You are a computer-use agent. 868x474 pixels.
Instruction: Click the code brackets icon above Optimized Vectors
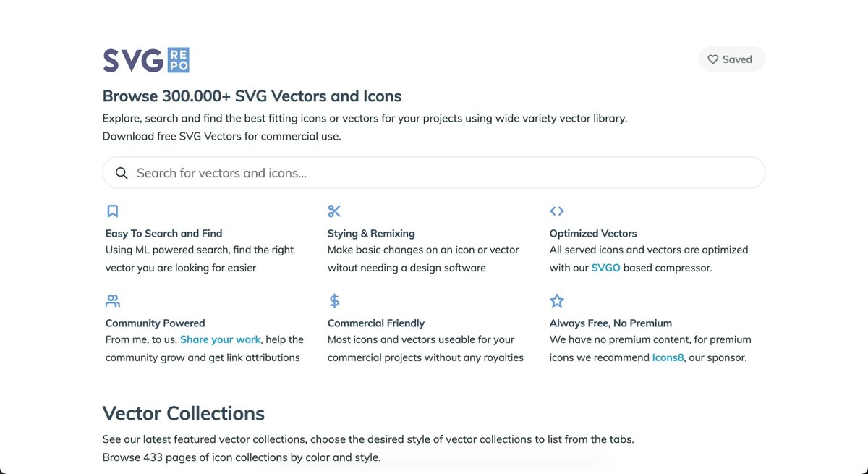[x=556, y=211]
